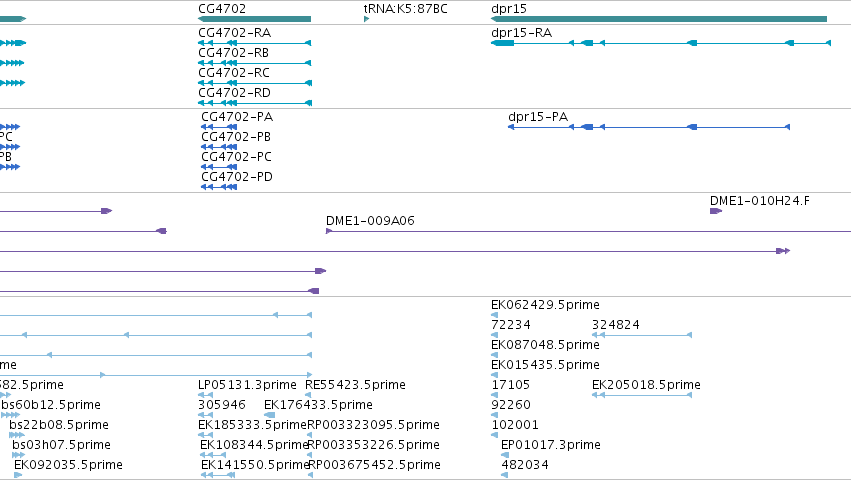Click the EK141550.5prime label
The image size is (851, 480).
tap(255, 465)
